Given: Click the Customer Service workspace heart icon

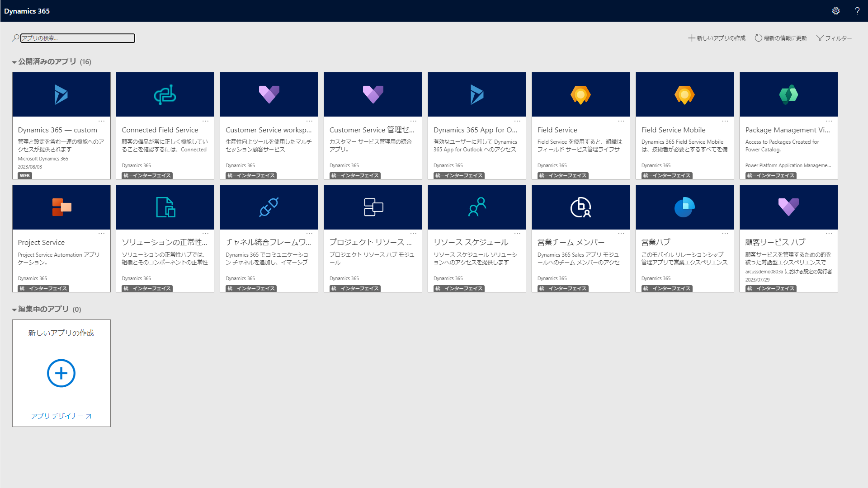Looking at the screenshot, I should [269, 94].
